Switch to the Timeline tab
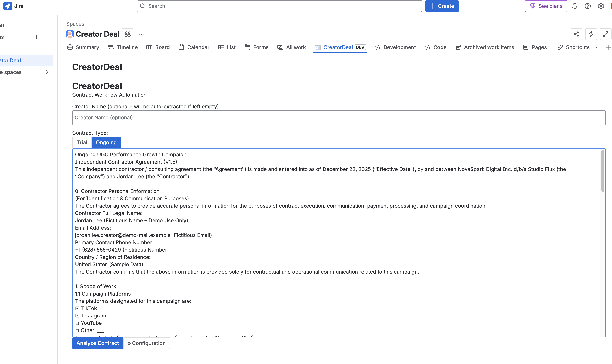The width and height of the screenshot is (612, 364). [x=123, y=47]
